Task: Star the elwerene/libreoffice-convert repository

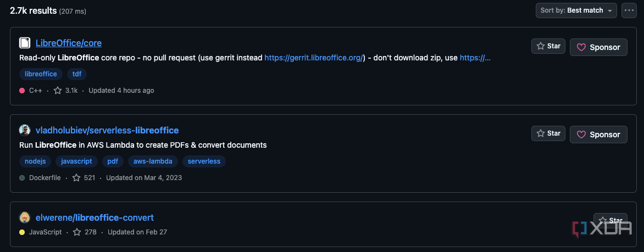Action: pos(610,220)
